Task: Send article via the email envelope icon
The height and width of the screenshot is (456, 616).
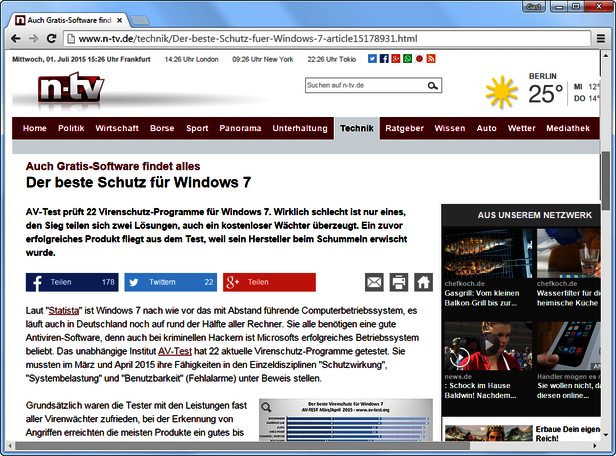Action: (374, 282)
